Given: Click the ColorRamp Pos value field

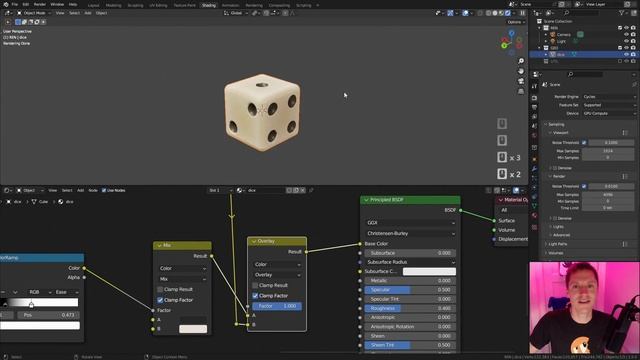Looking at the screenshot, I should tap(48, 315).
